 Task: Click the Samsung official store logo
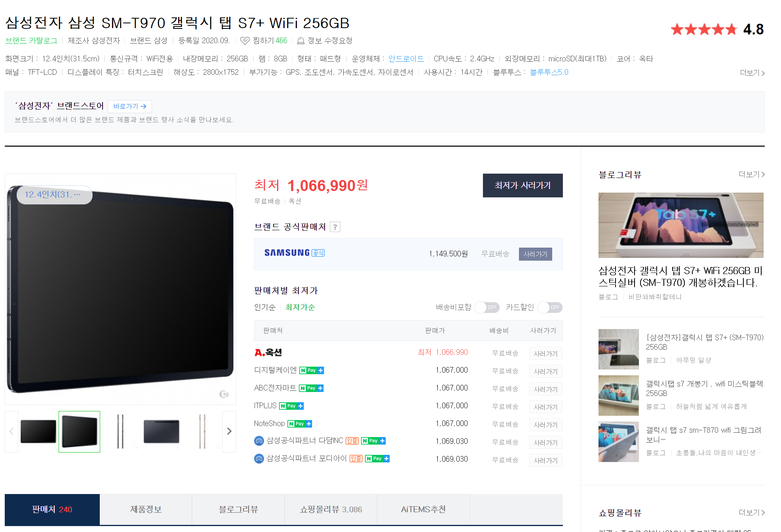tap(294, 253)
